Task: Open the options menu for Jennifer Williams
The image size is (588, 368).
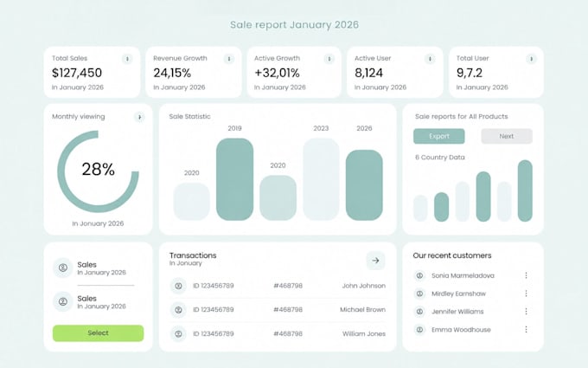Action: coord(526,312)
